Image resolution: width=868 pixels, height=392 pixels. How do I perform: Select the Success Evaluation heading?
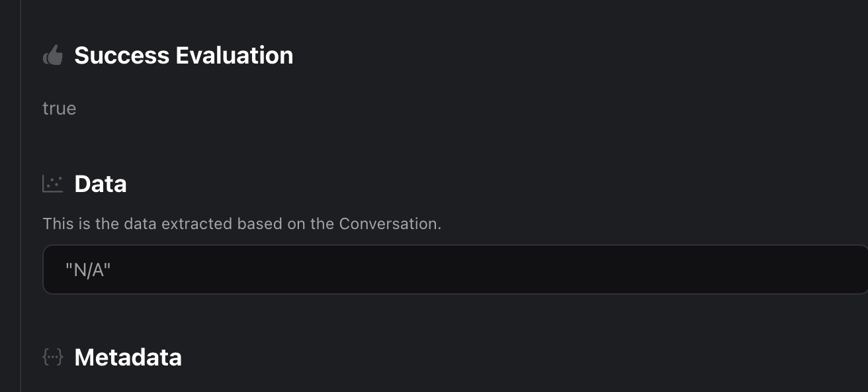(183, 56)
